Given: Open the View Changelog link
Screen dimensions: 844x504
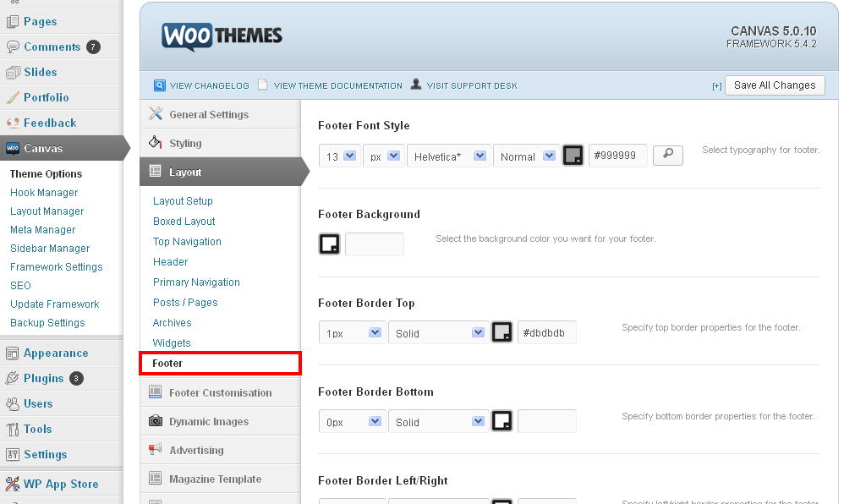Looking at the screenshot, I should 210,85.
